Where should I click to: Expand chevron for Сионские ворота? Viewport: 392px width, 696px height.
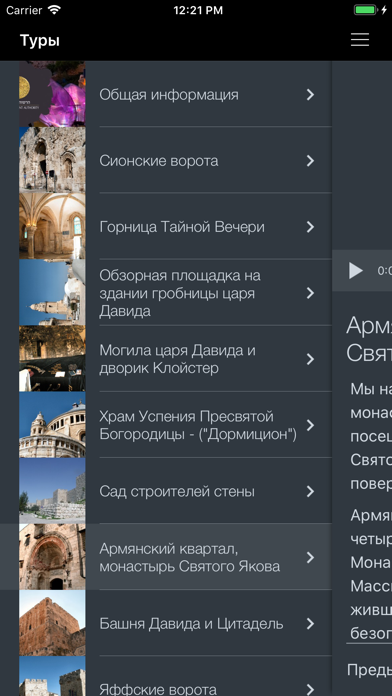click(x=310, y=160)
